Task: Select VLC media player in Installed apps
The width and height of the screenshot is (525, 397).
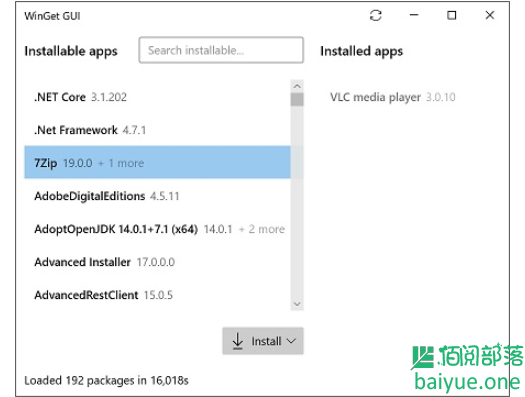Action: click(x=393, y=97)
